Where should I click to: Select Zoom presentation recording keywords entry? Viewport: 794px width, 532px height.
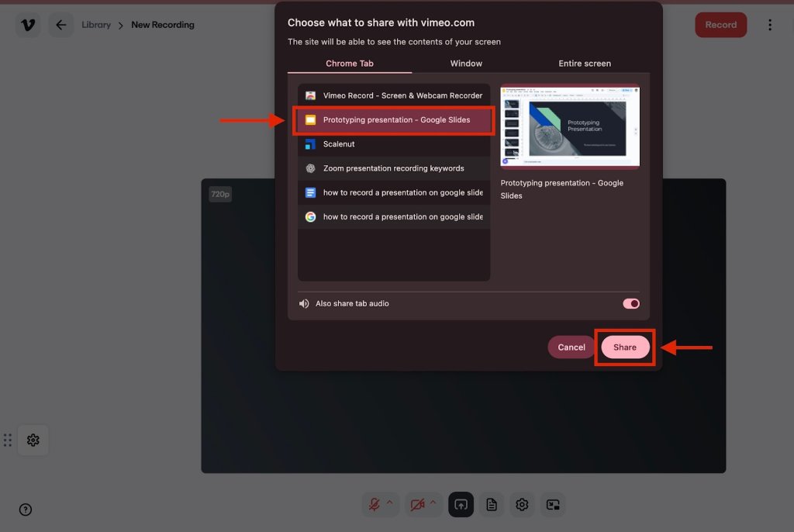[394, 168]
